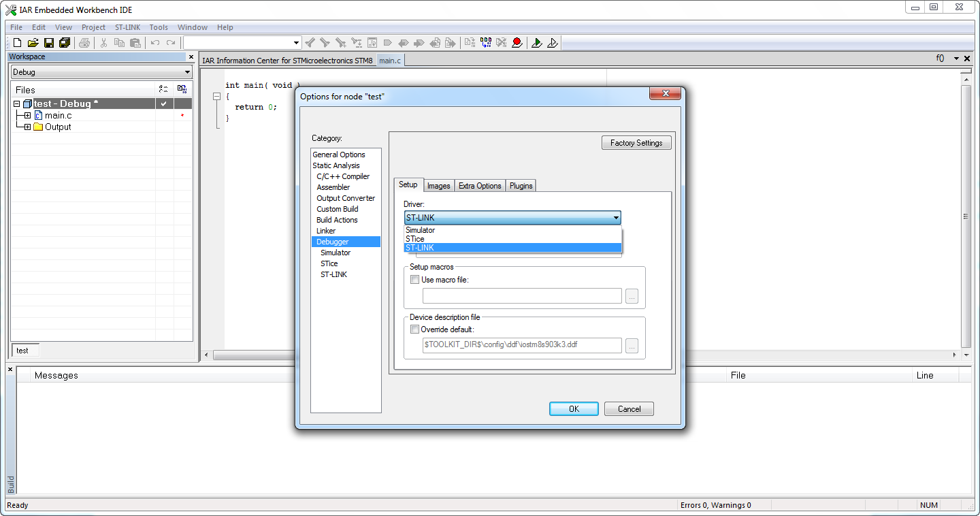Screen dimensions: 980x516
Task: Open the Tools menu
Action: point(159,27)
